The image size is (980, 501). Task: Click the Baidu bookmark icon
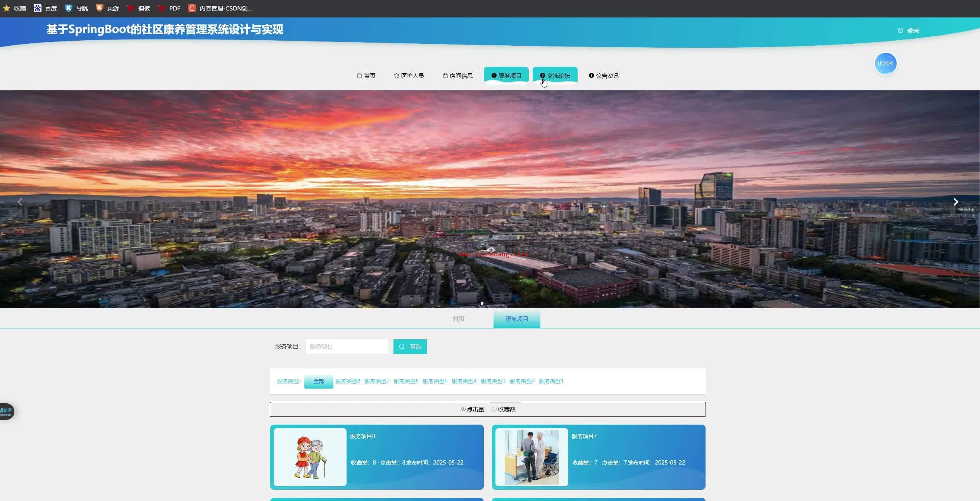click(38, 8)
